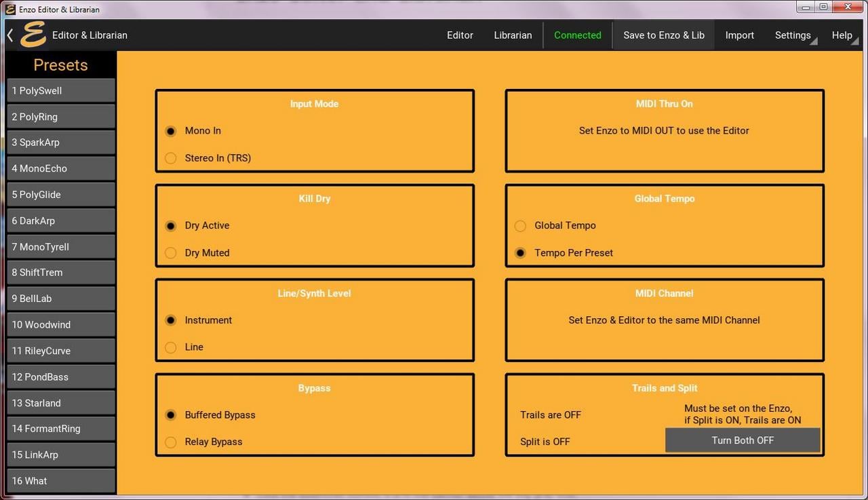Click the Kill Dry section title
868x500 pixels.
tap(315, 199)
